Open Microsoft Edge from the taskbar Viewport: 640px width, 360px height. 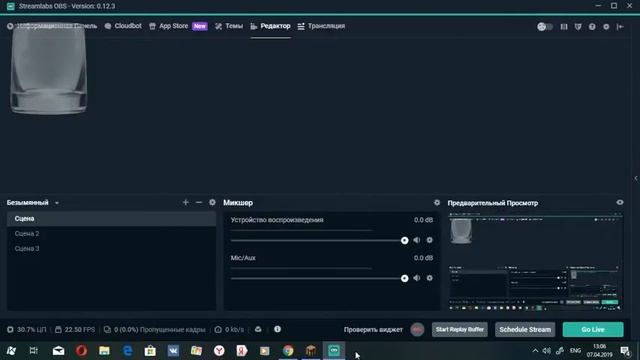127,350
